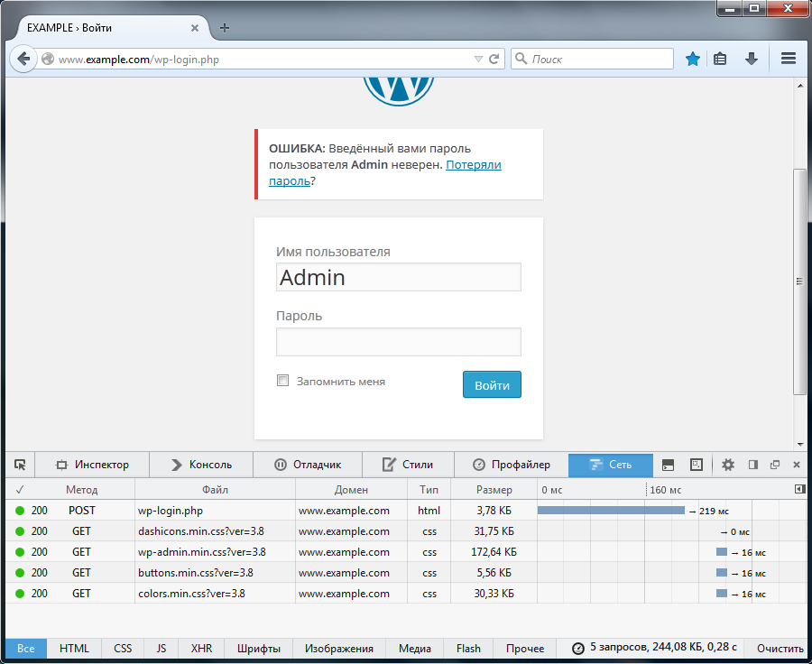Image resolution: width=812 pixels, height=664 pixels.
Task: Click the WordPress logo
Action: click(398, 91)
